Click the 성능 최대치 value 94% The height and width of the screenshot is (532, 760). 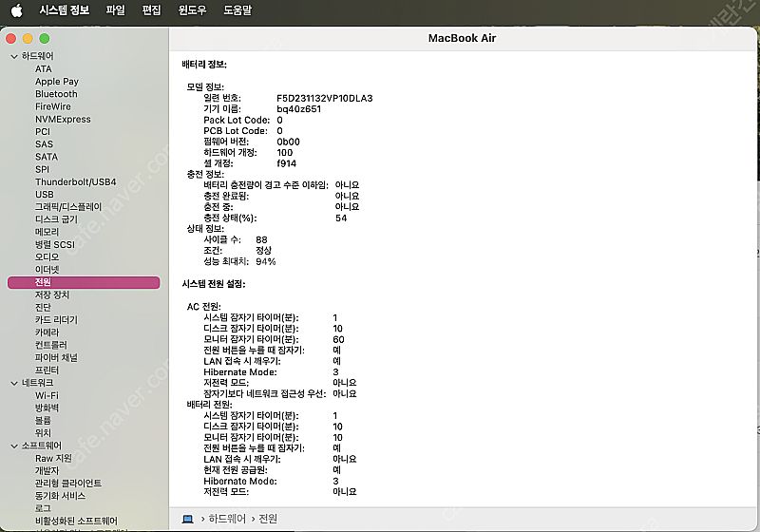tap(266, 261)
